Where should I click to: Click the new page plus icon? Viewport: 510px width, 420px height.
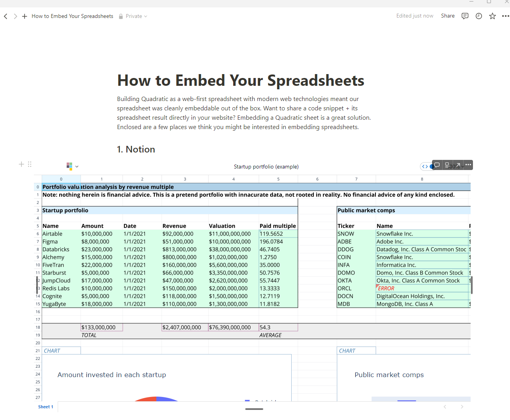tap(25, 16)
